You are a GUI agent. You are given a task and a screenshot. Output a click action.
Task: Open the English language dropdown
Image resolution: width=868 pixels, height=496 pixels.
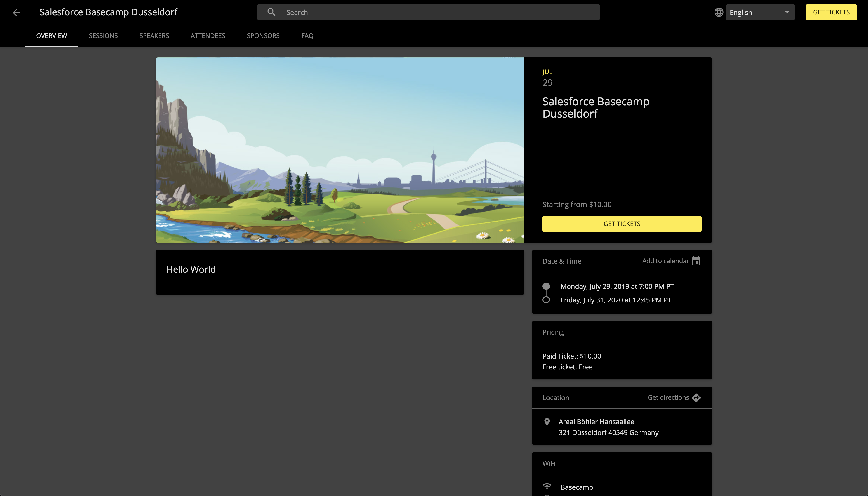(x=760, y=12)
